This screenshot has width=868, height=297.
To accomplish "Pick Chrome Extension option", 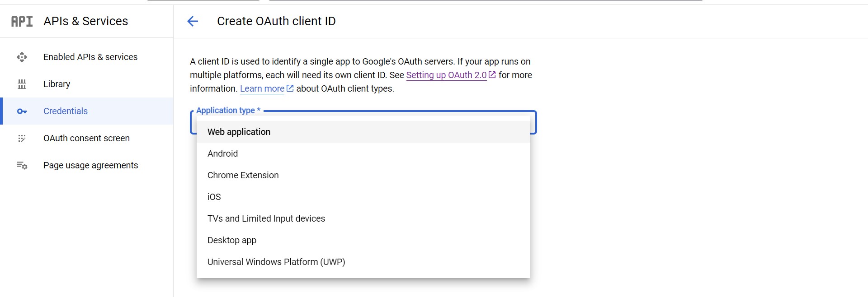I will [363, 175].
